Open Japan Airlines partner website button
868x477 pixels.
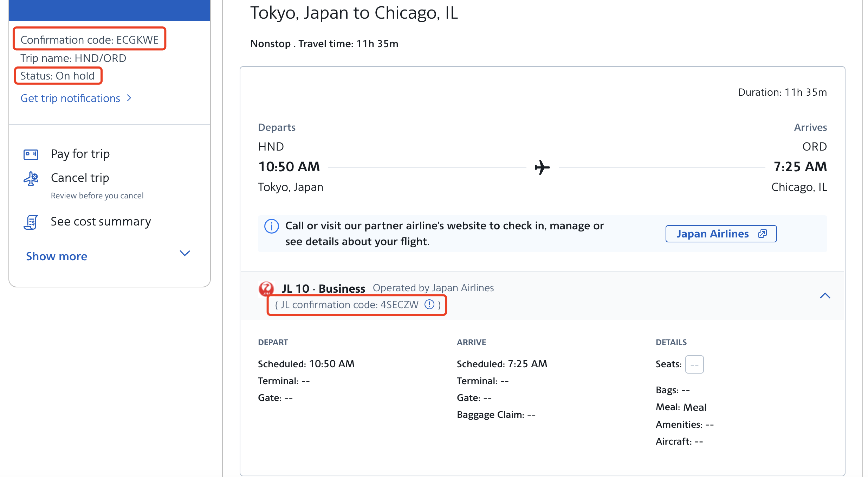pyautogui.click(x=721, y=234)
